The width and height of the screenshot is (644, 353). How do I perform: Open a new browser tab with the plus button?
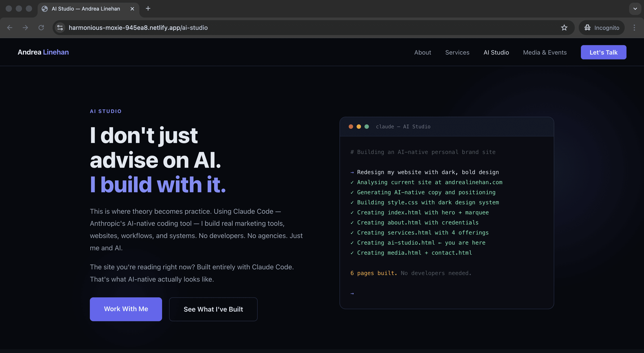(148, 8)
